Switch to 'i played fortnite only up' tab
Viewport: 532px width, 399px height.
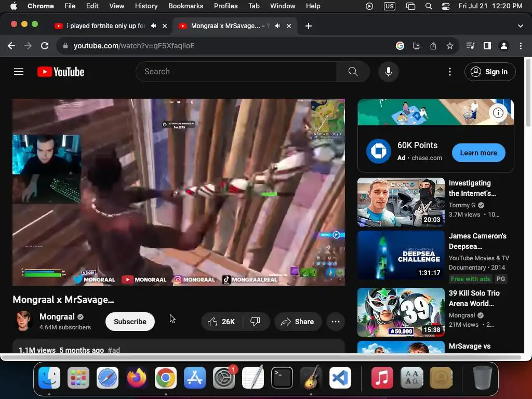(x=106, y=26)
